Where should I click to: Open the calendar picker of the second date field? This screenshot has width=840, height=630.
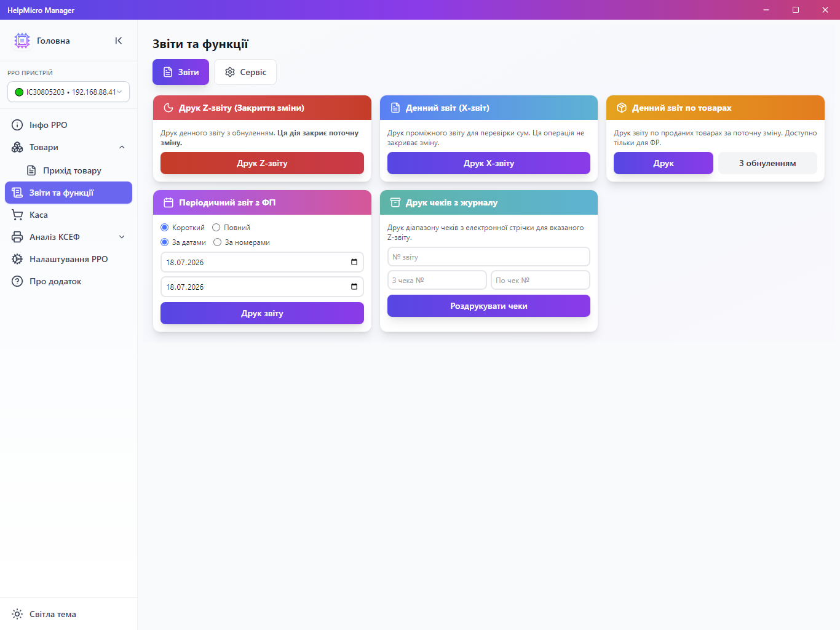pyautogui.click(x=354, y=287)
